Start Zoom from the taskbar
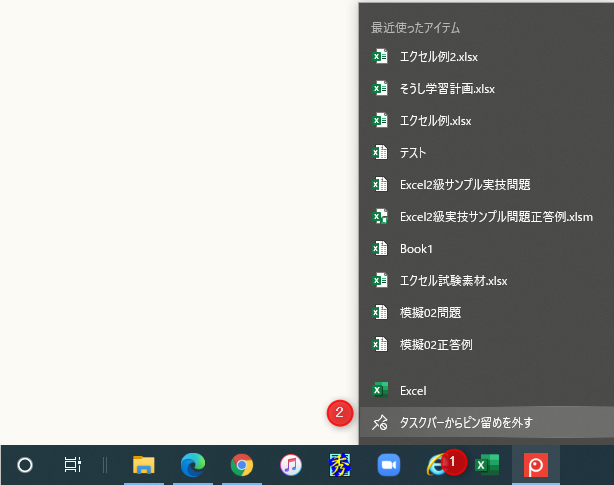 click(x=387, y=465)
